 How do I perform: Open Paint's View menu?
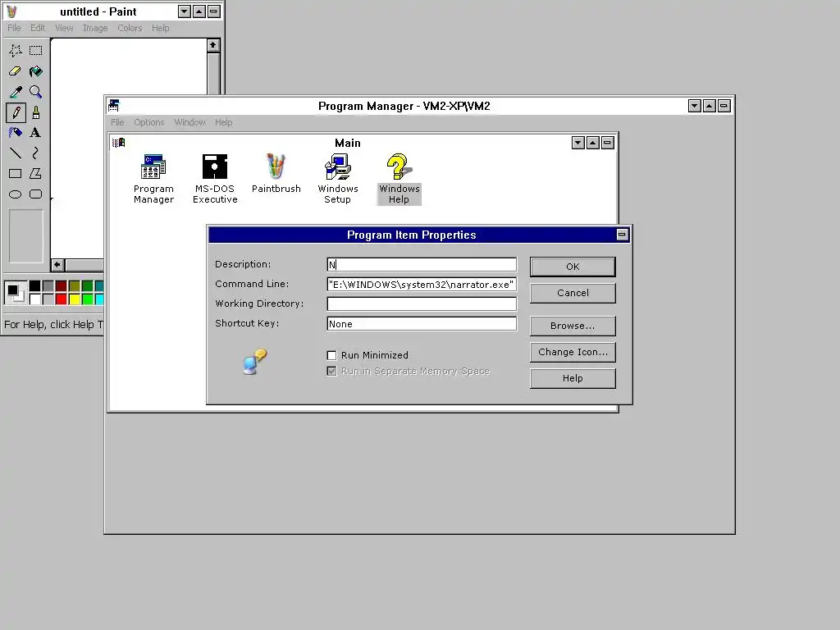(x=64, y=28)
